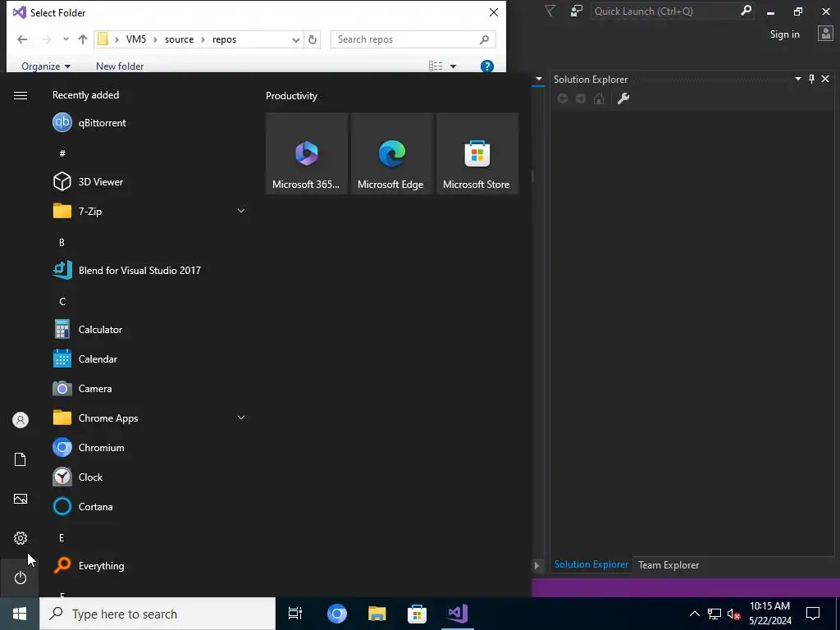
Task: Show hidden system tray icons
Action: [694, 614]
